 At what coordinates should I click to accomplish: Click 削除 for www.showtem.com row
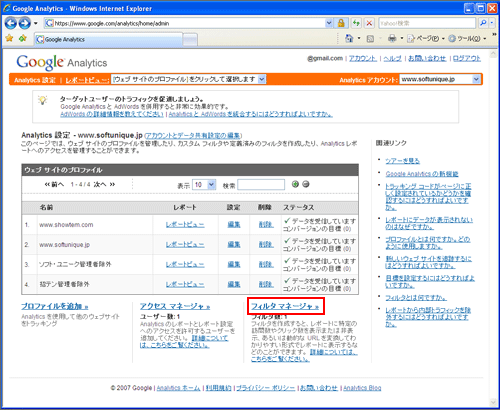(266, 225)
